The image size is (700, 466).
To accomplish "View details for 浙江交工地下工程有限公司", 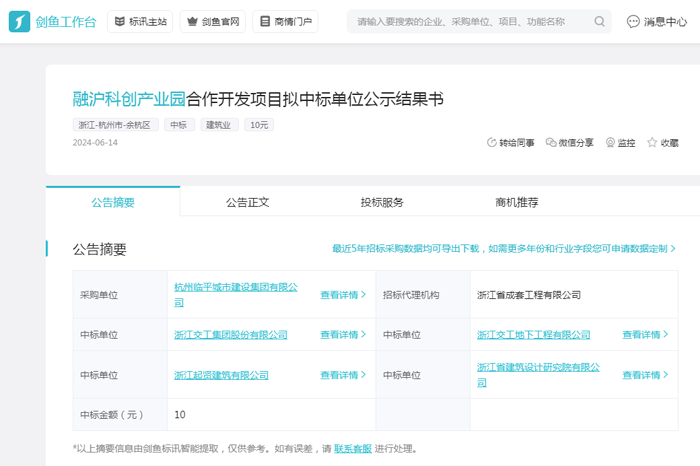I will [645, 334].
